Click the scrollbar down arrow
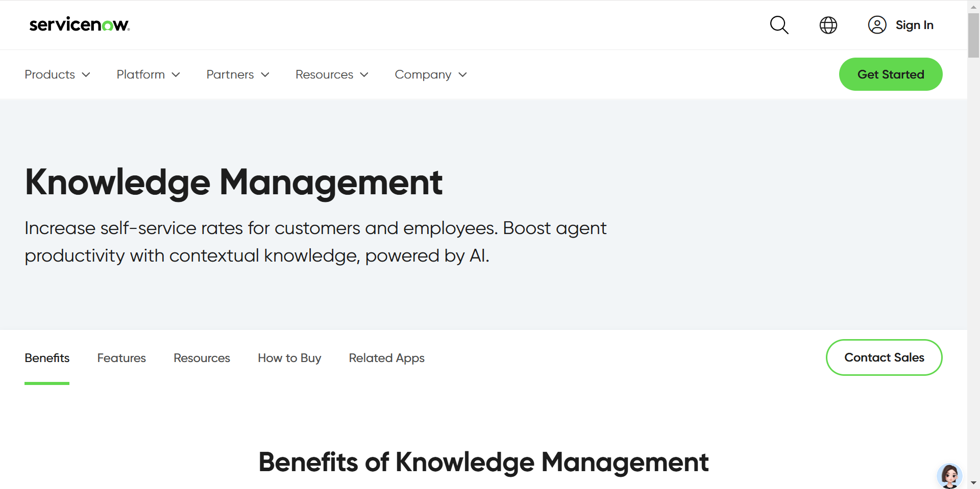This screenshot has height=489, width=980. coord(973,483)
